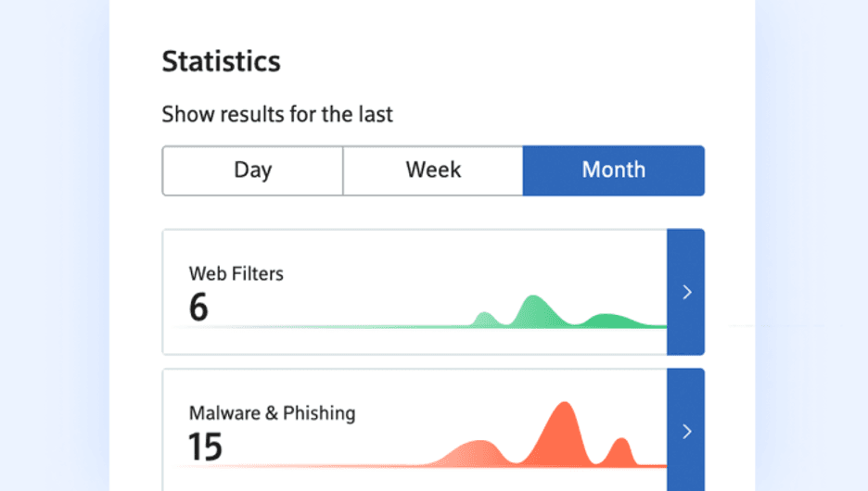868x491 pixels.
Task: Click the Web Filters count 6
Action: tap(198, 307)
